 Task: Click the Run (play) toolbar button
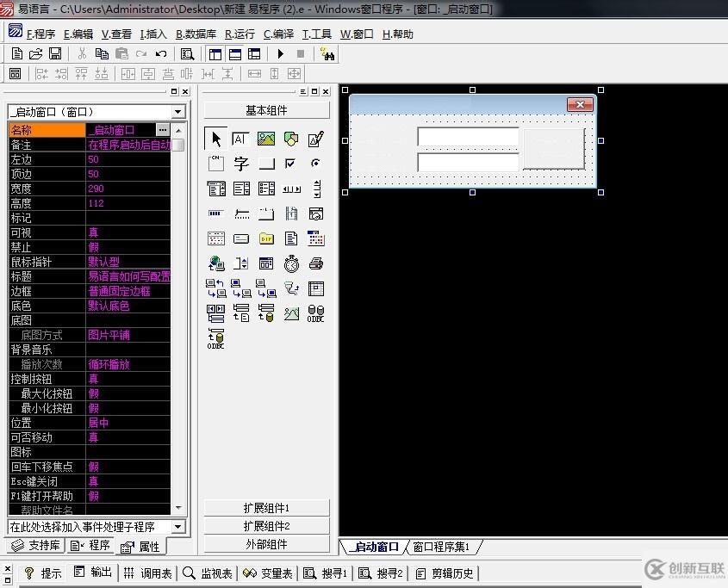(280, 53)
